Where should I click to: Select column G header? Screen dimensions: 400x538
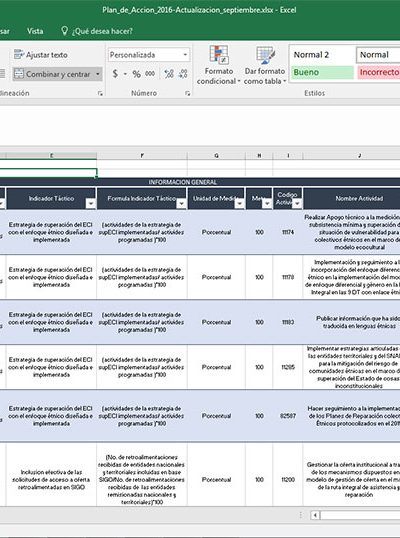pyautogui.click(x=216, y=156)
